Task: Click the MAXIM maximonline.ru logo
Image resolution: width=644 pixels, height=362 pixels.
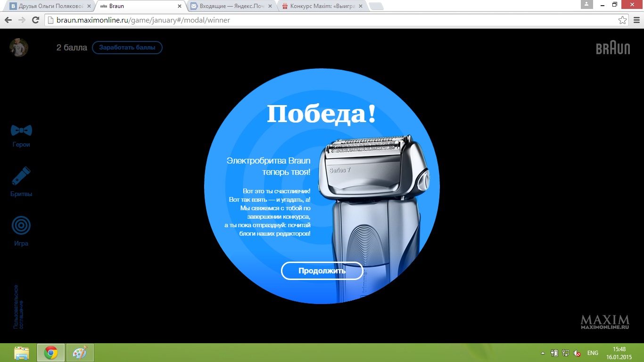Action: point(605,322)
